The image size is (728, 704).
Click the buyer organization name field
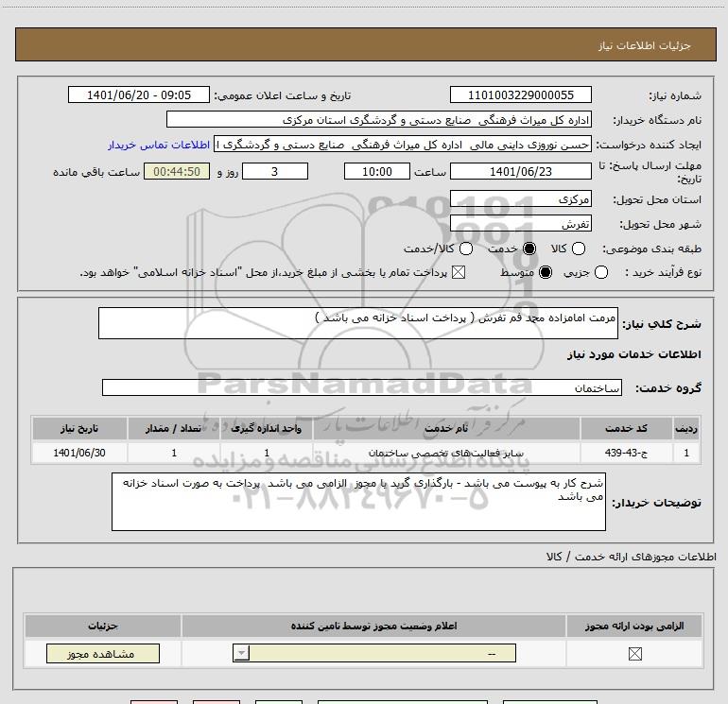click(379, 119)
